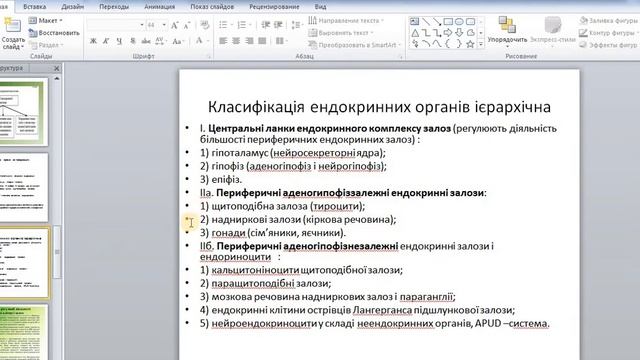This screenshot has width=640, height=360.
Task: Select the straight Line shape
Action: click(426, 21)
